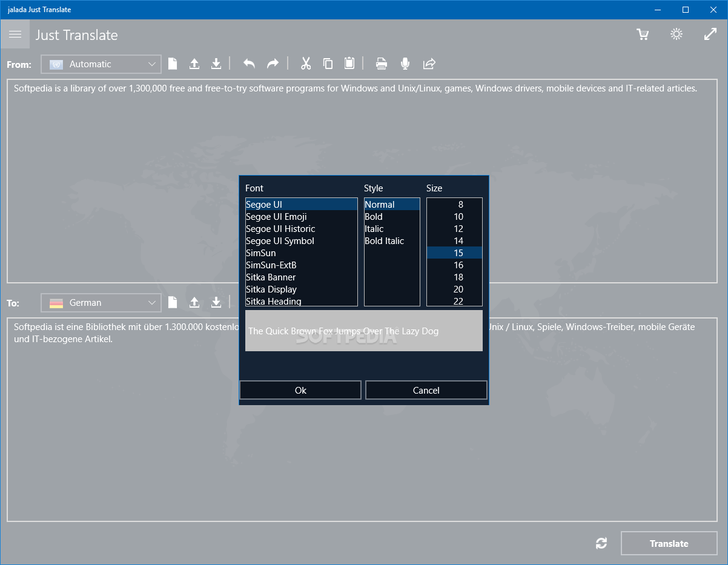Paste from clipboard icon
The width and height of the screenshot is (728, 565).
(349, 64)
